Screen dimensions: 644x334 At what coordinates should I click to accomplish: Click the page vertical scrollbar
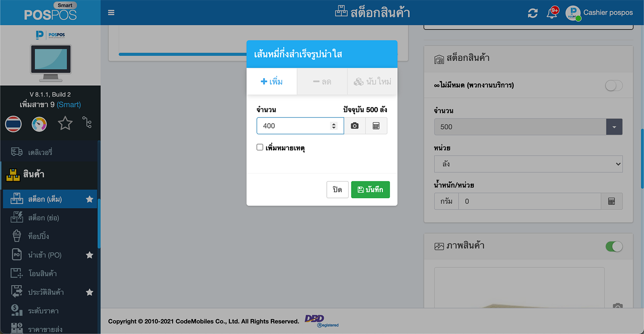pyautogui.click(x=642, y=159)
